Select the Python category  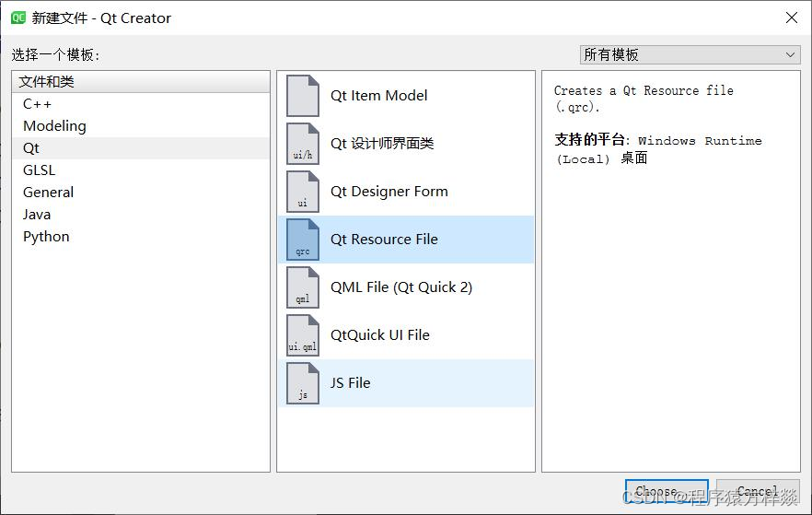(x=141, y=236)
